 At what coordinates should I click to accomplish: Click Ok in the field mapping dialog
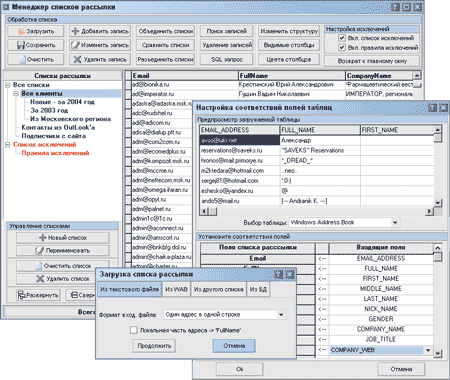click(x=240, y=369)
